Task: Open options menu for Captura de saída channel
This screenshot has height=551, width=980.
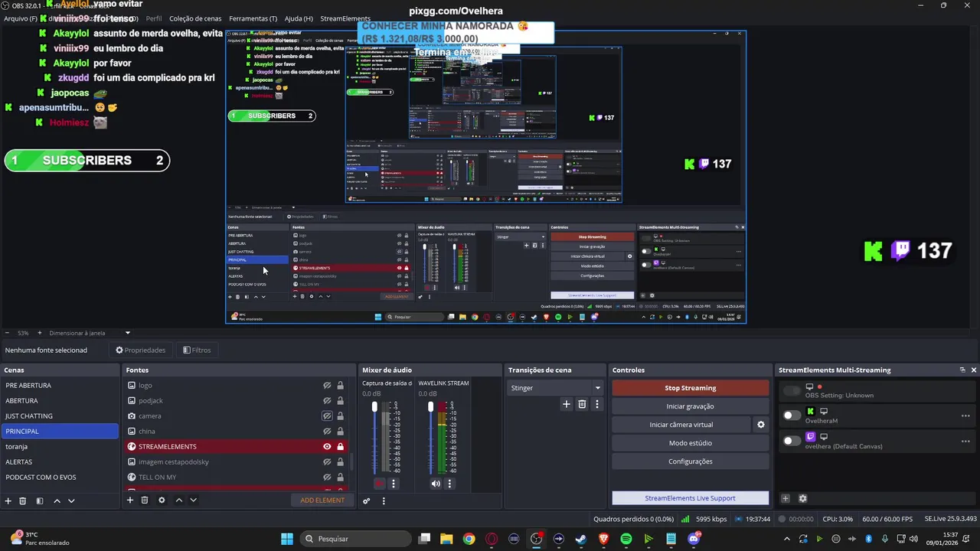Action: tap(394, 484)
